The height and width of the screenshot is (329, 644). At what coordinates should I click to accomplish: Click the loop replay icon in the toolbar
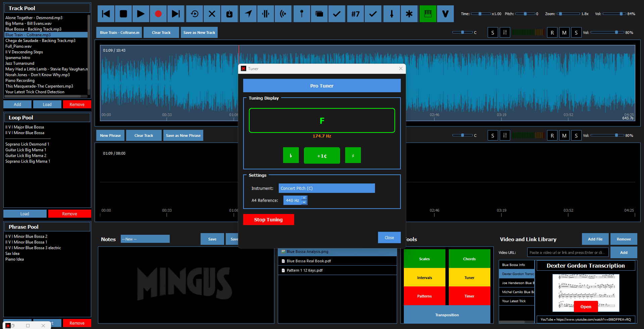(195, 14)
